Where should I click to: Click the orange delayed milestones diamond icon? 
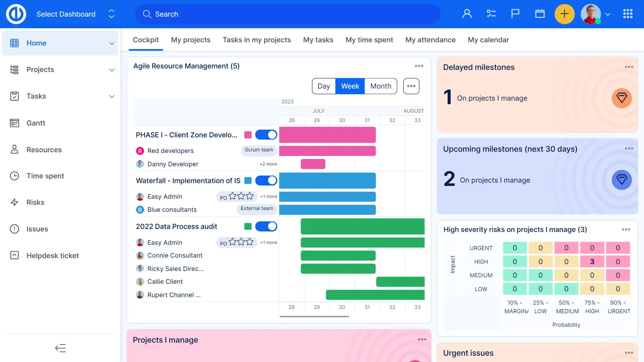point(622,98)
